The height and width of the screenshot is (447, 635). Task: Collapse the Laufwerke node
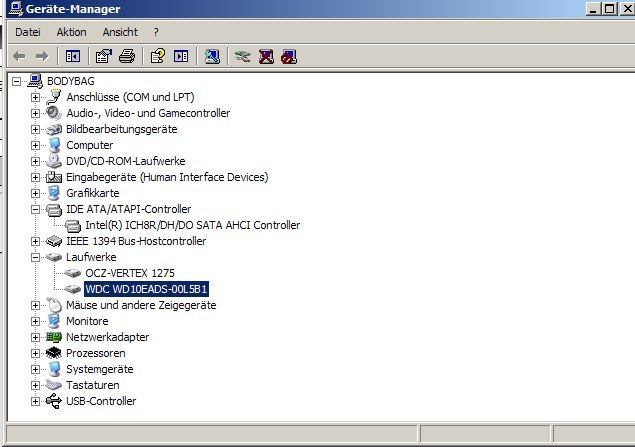tap(35, 258)
